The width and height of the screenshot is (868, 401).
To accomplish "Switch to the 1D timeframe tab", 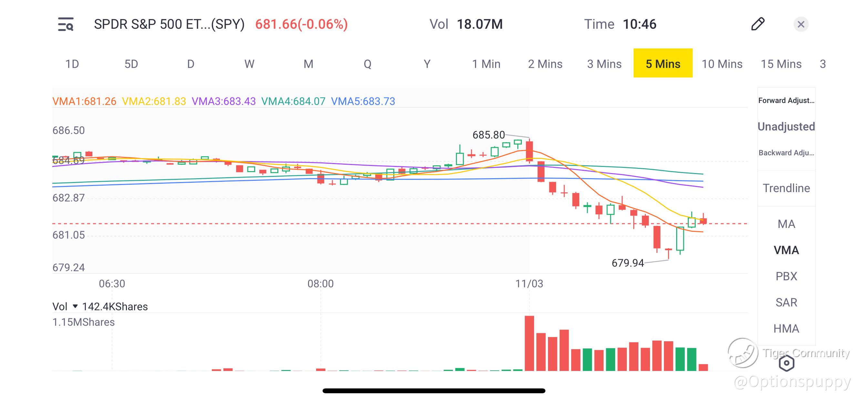I will coord(72,64).
